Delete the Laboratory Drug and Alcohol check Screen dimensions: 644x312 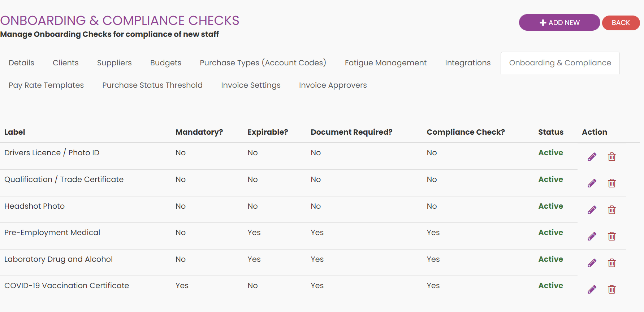tap(612, 263)
